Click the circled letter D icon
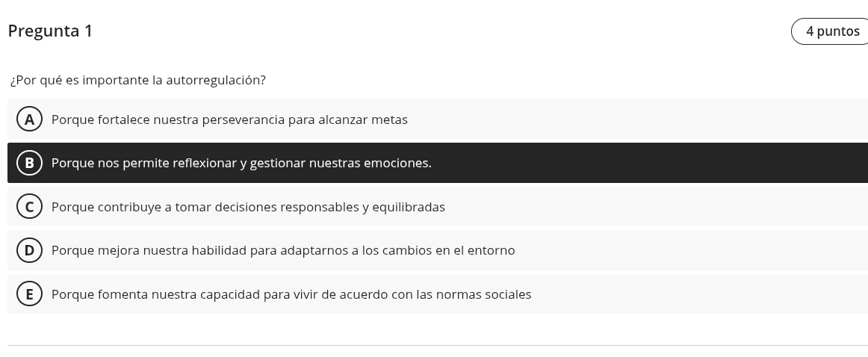 point(29,250)
